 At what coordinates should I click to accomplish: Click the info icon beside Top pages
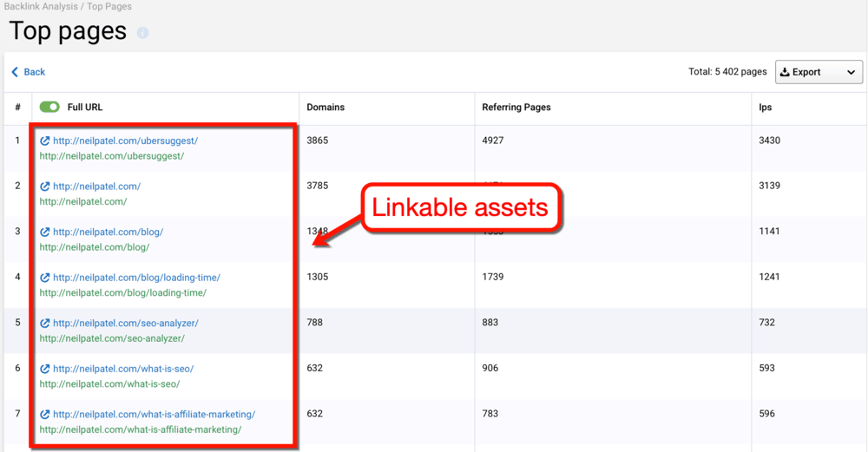coord(143,33)
